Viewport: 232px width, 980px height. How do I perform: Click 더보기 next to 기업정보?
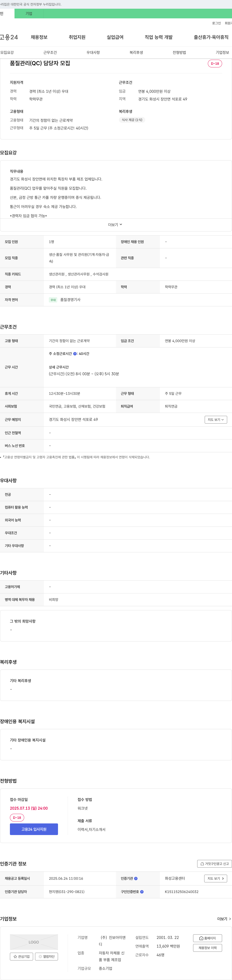224,919
